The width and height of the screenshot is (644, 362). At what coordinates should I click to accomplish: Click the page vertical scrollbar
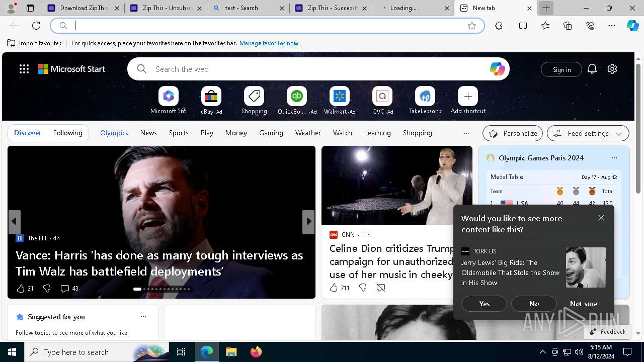638,128
